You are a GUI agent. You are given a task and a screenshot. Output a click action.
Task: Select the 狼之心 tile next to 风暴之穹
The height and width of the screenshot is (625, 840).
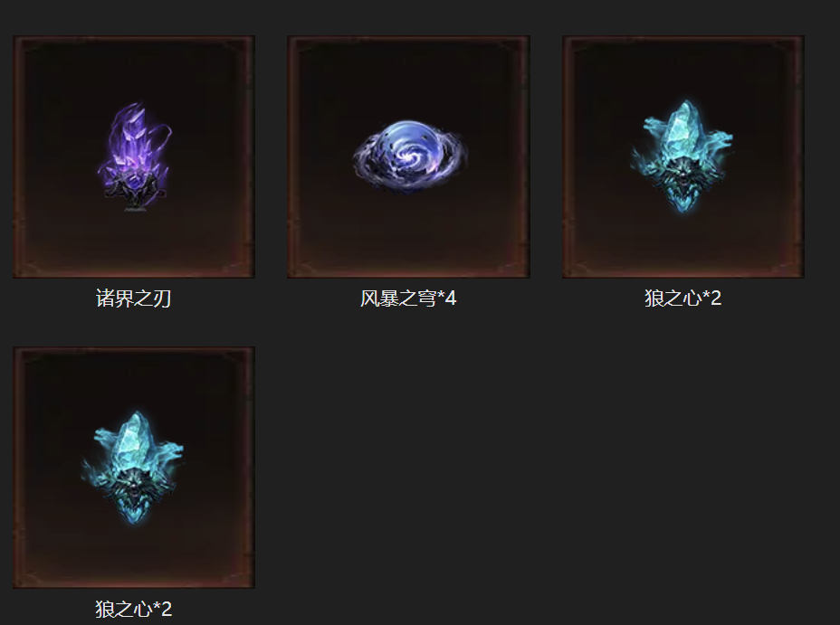[x=683, y=156]
